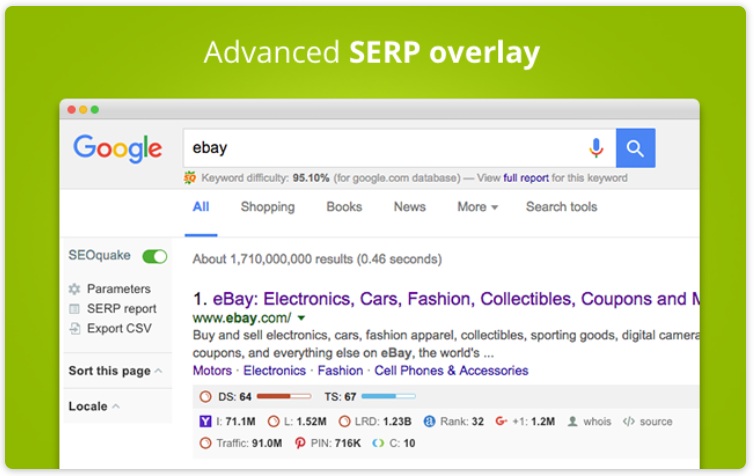The image size is (754, 476).
Task: Open the full report link
Action: pos(526,178)
